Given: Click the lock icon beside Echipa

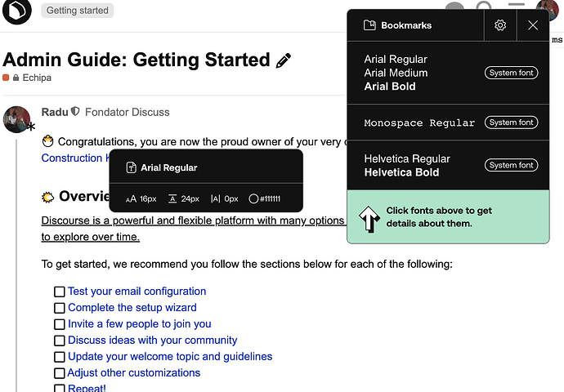Looking at the screenshot, I should tap(16, 78).
